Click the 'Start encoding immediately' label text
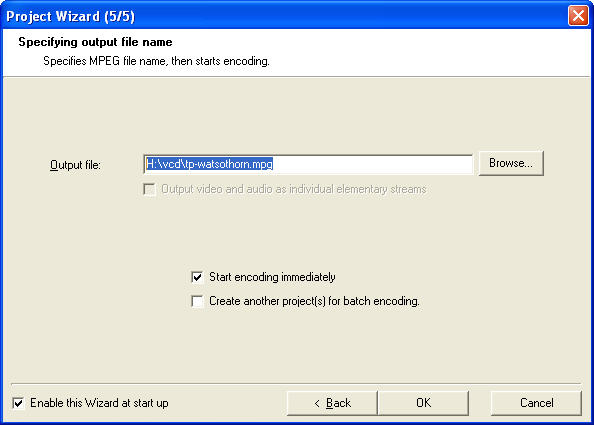594x425 pixels. pyautogui.click(x=272, y=277)
